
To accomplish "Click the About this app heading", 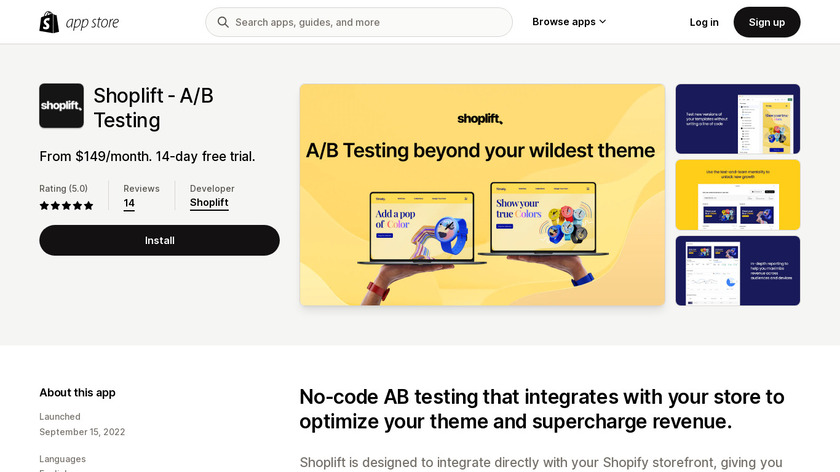I will pos(77,393).
